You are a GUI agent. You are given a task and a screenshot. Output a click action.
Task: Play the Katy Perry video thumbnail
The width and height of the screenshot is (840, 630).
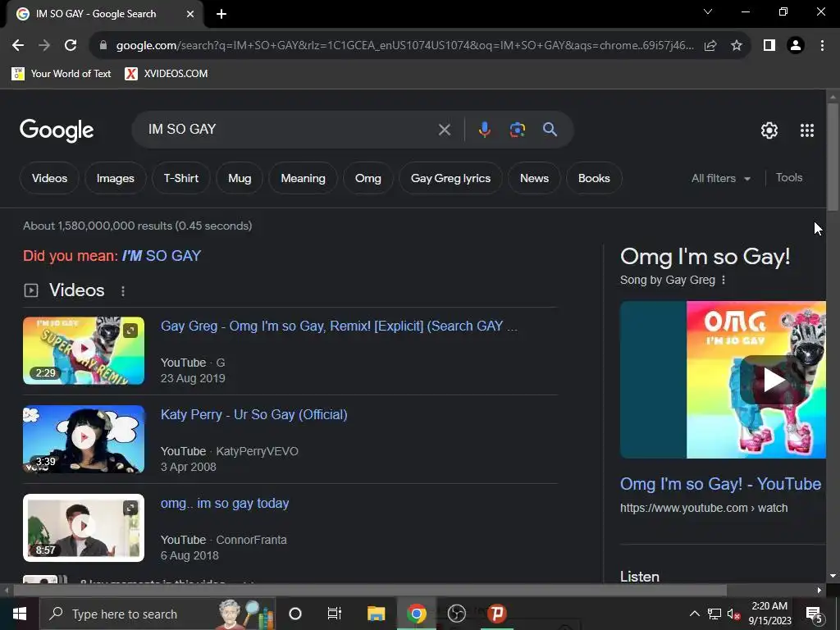[x=84, y=439]
